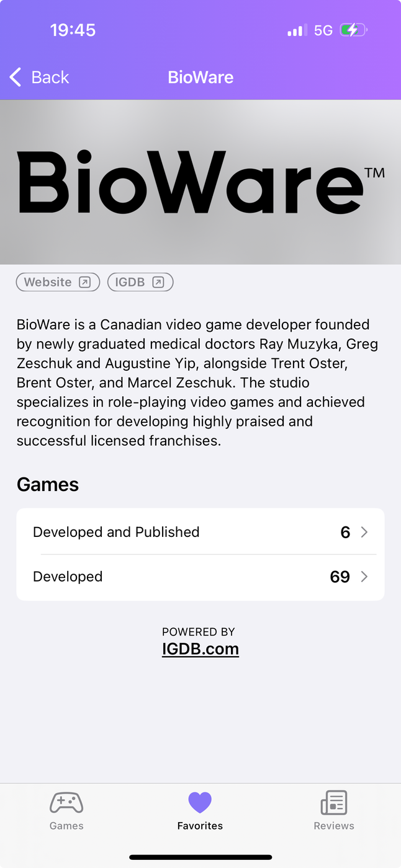
Task: Tap the Favorites heart icon
Action: [x=200, y=803]
